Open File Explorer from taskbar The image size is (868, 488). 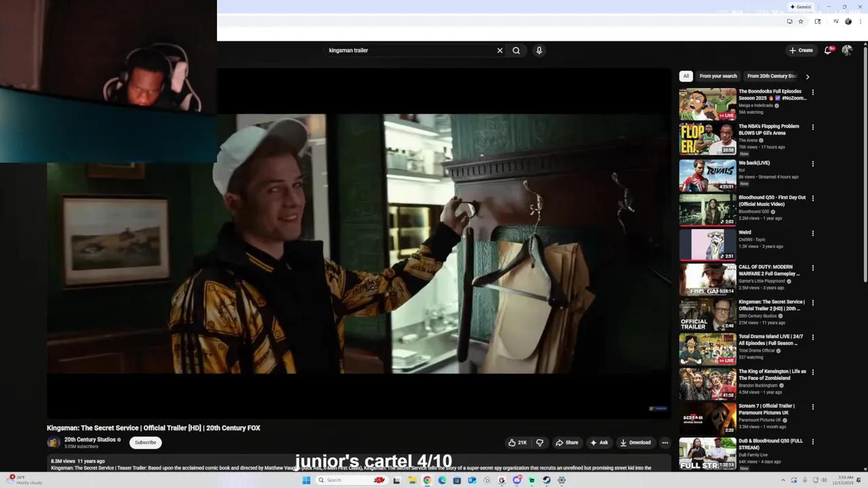tap(412, 480)
